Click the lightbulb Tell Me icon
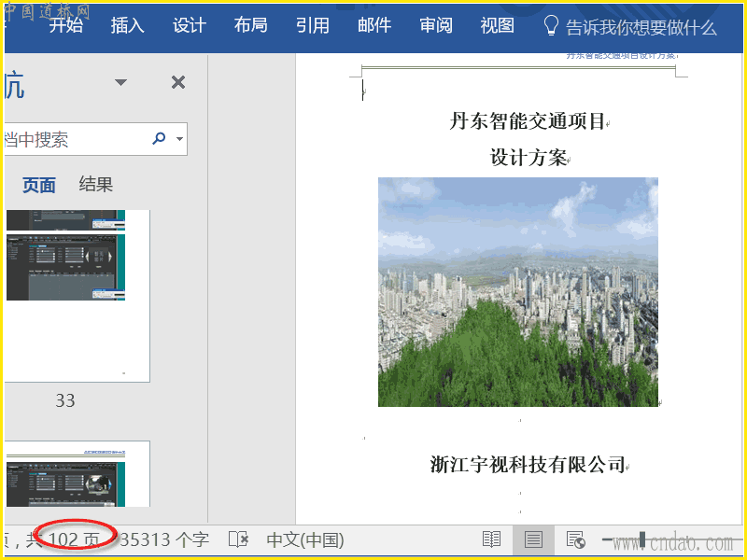 pyautogui.click(x=551, y=25)
